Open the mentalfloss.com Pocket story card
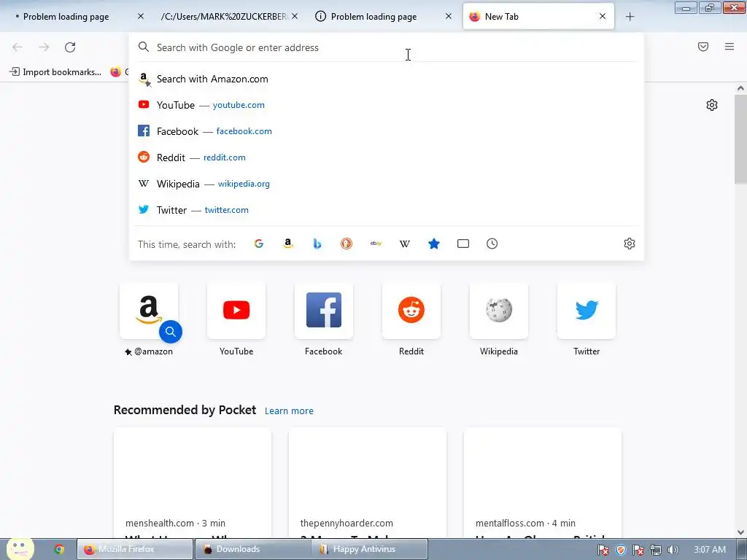The image size is (747, 560). pyautogui.click(x=543, y=483)
